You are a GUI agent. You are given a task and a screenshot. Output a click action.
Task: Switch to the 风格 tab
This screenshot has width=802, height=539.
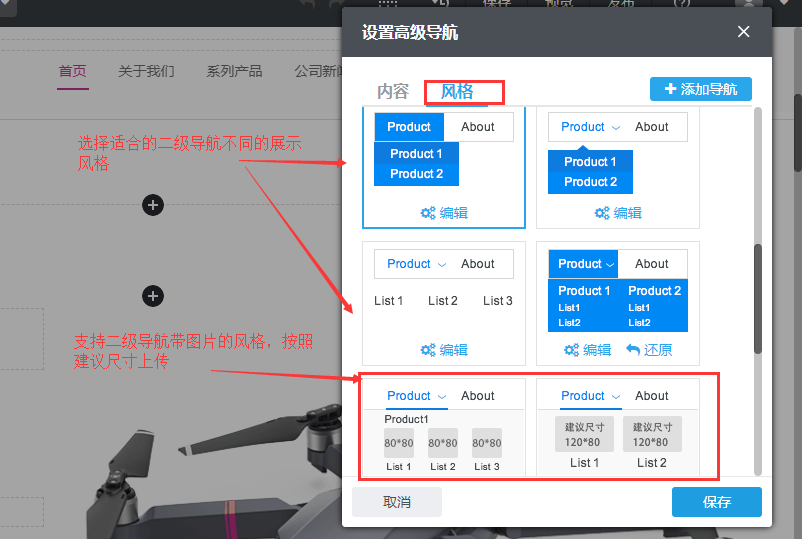(x=457, y=91)
